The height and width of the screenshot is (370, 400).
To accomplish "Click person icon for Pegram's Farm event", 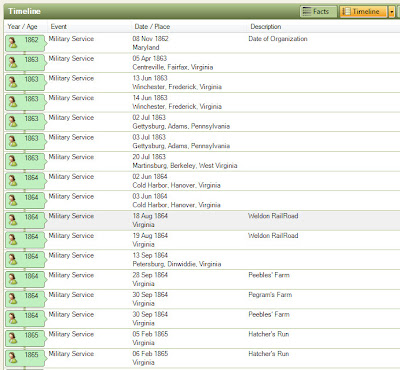I will click(13, 298).
